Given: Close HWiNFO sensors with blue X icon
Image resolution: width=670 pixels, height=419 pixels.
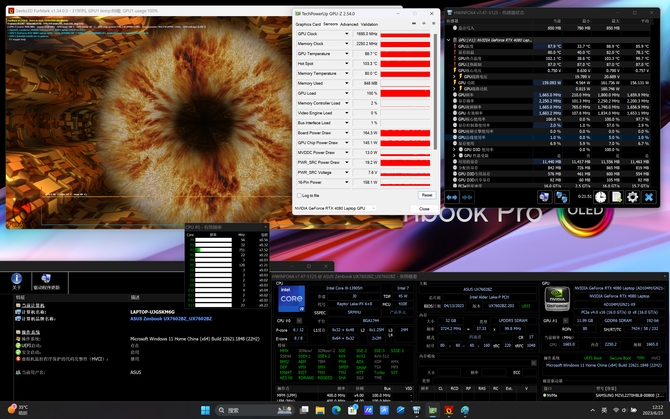Looking at the screenshot, I should [649, 197].
